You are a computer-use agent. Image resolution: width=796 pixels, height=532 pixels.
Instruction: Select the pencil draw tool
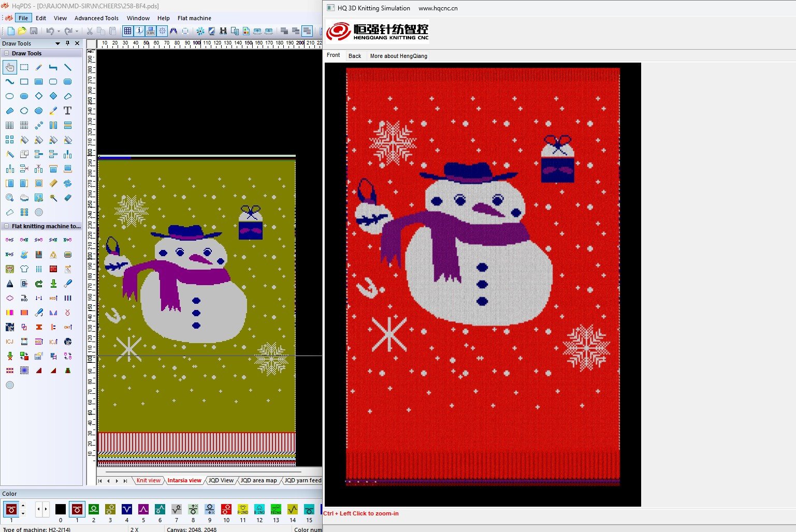point(39,67)
